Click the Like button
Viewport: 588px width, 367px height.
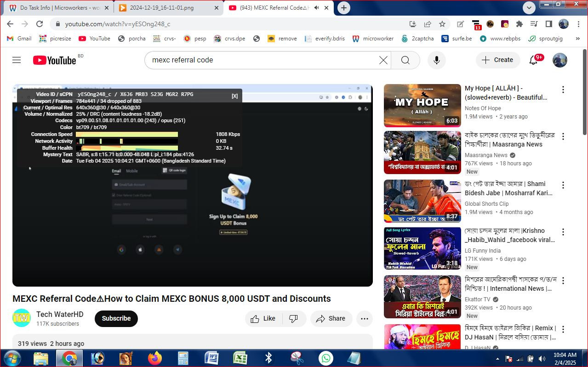(x=263, y=318)
